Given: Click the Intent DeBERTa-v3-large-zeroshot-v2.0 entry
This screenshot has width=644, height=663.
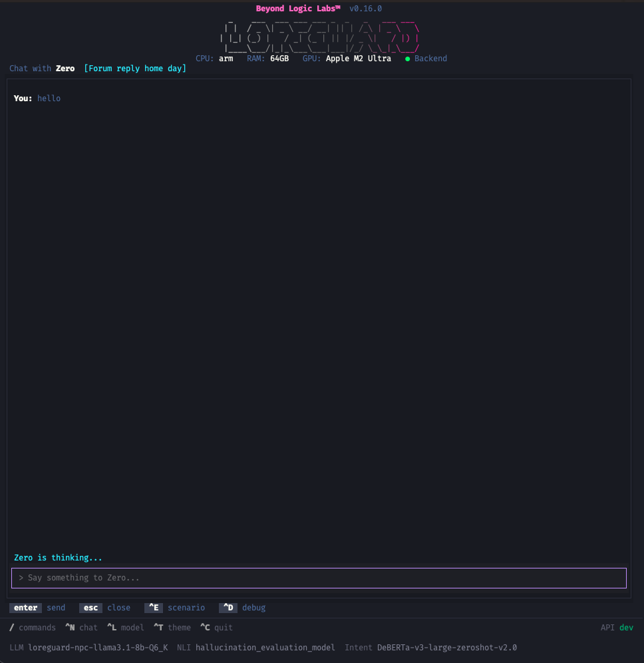Looking at the screenshot, I should pyautogui.click(x=446, y=647).
